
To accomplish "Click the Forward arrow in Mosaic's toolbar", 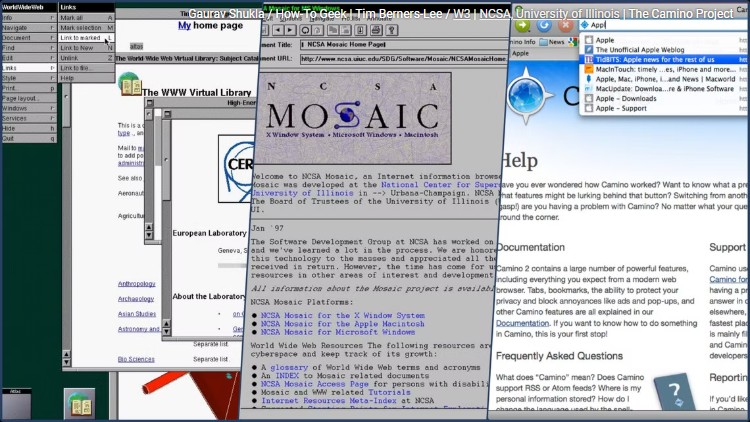I will 290,30.
